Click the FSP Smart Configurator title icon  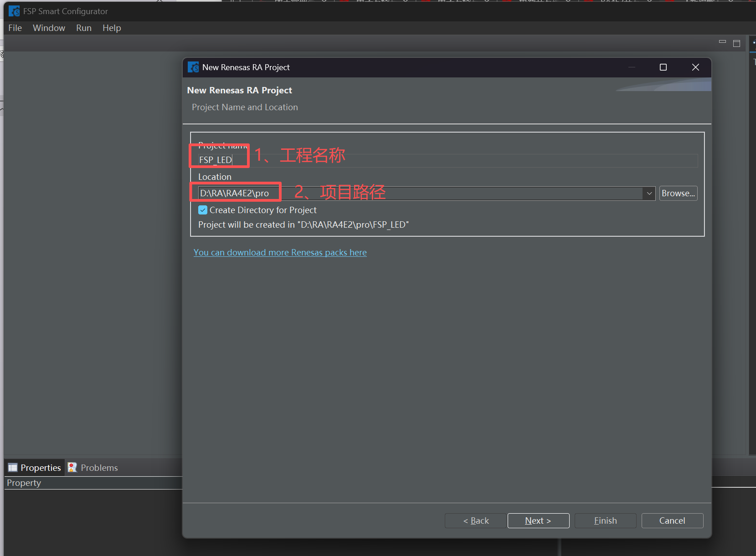click(14, 11)
